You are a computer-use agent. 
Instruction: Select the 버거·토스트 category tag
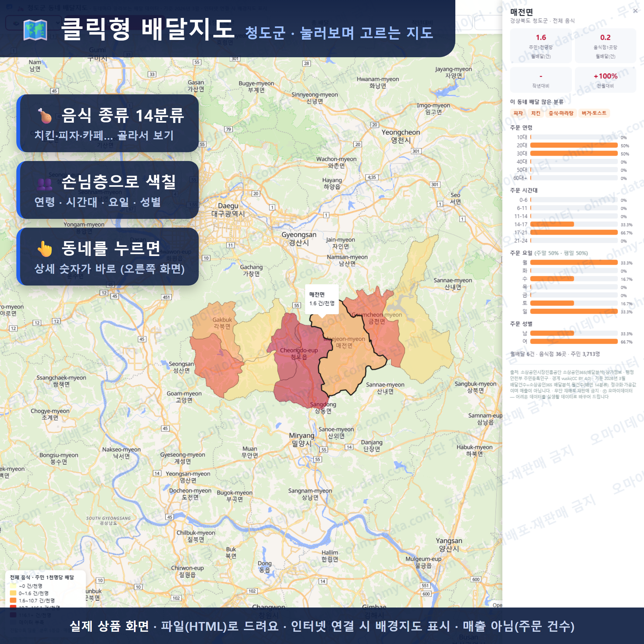tap(594, 113)
